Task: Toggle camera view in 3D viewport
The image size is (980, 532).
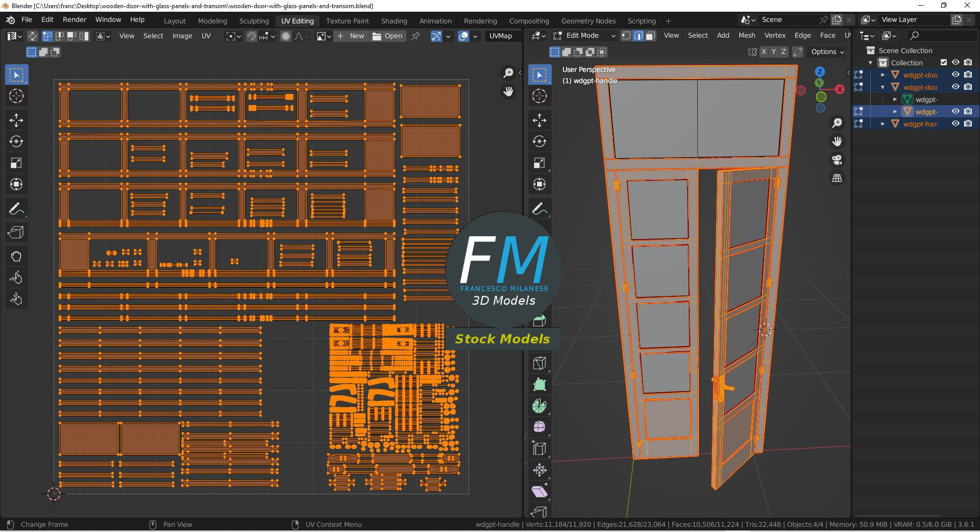Action: [837, 160]
